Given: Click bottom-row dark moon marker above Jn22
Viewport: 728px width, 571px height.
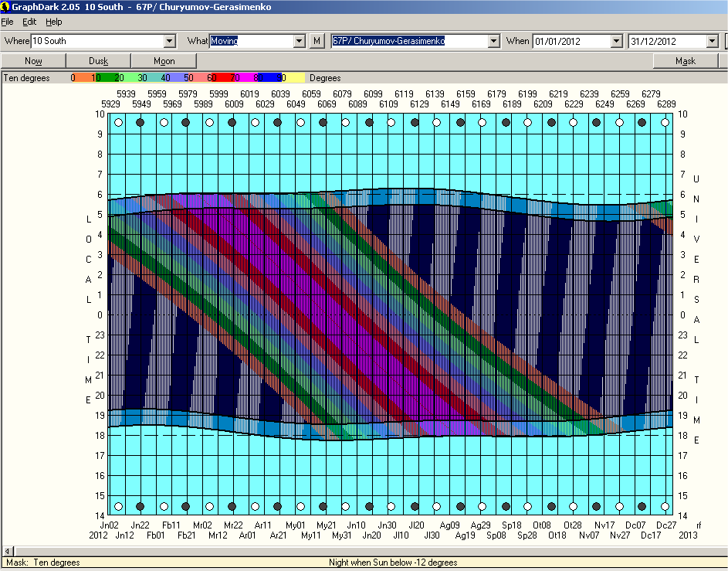Looking at the screenshot, I should pos(141,507).
